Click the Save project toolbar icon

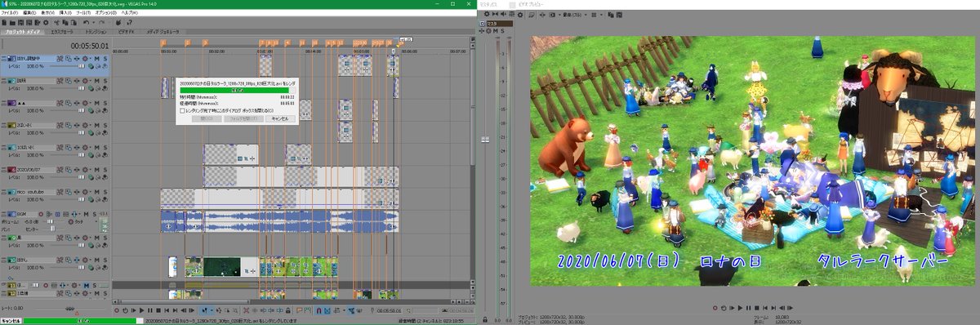(x=20, y=22)
